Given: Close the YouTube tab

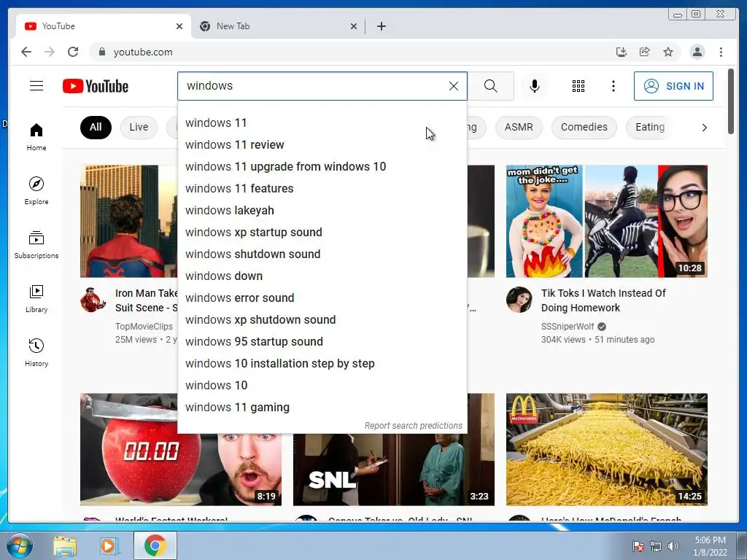Looking at the screenshot, I should [x=179, y=26].
